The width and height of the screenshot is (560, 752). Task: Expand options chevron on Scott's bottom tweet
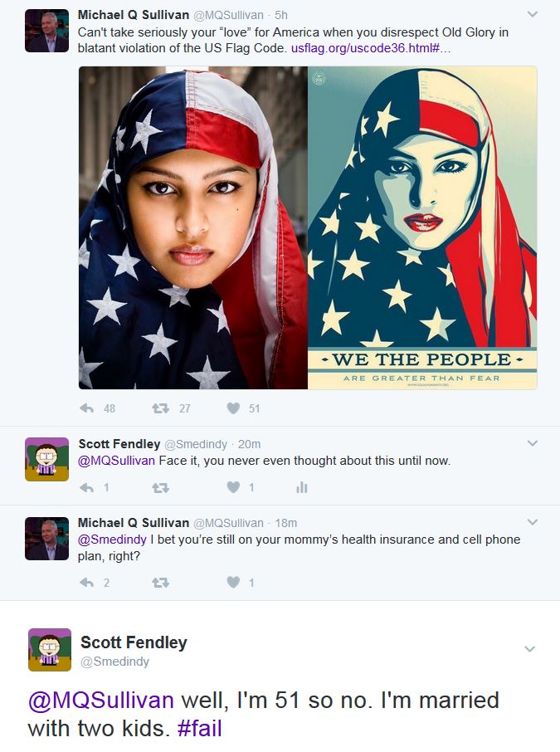tap(530, 649)
